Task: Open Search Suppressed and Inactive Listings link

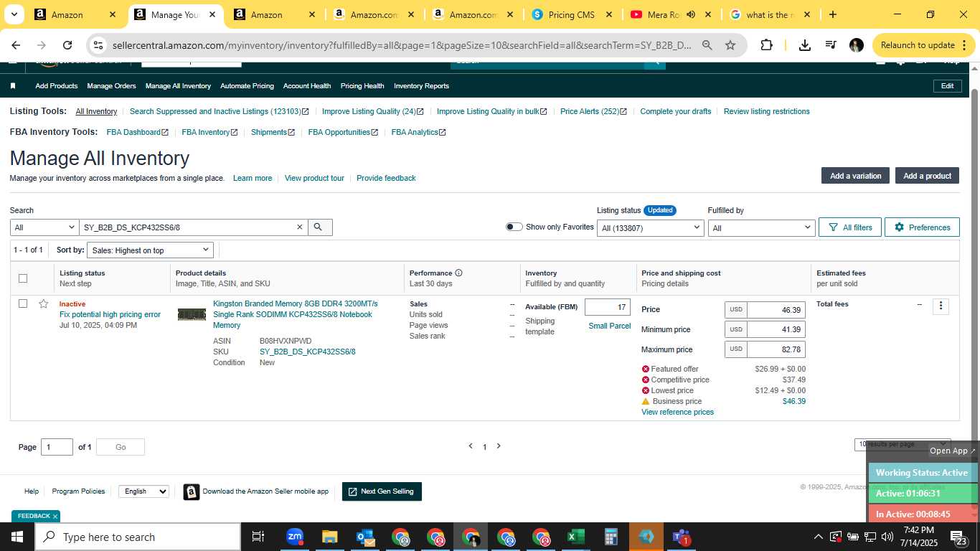Action: (x=219, y=111)
